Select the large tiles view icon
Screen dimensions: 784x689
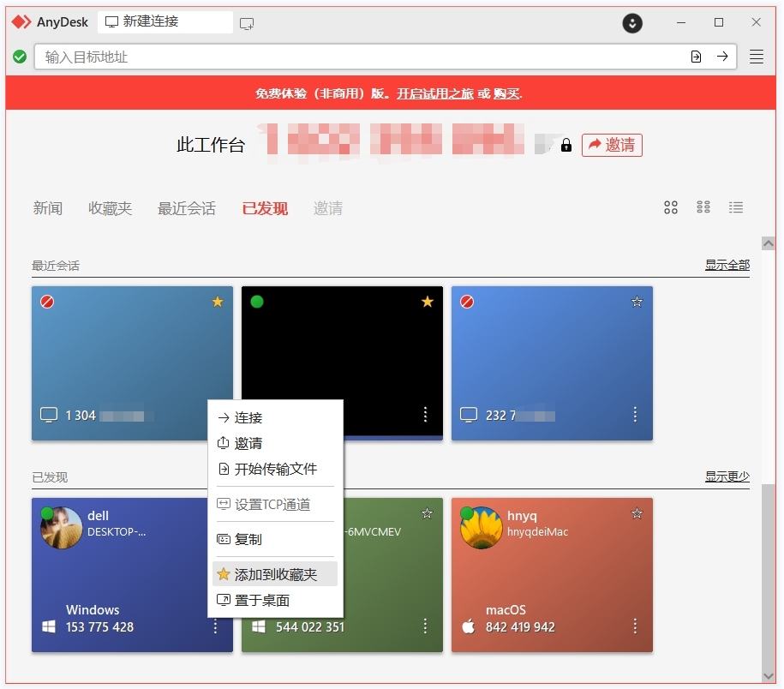[x=670, y=207]
